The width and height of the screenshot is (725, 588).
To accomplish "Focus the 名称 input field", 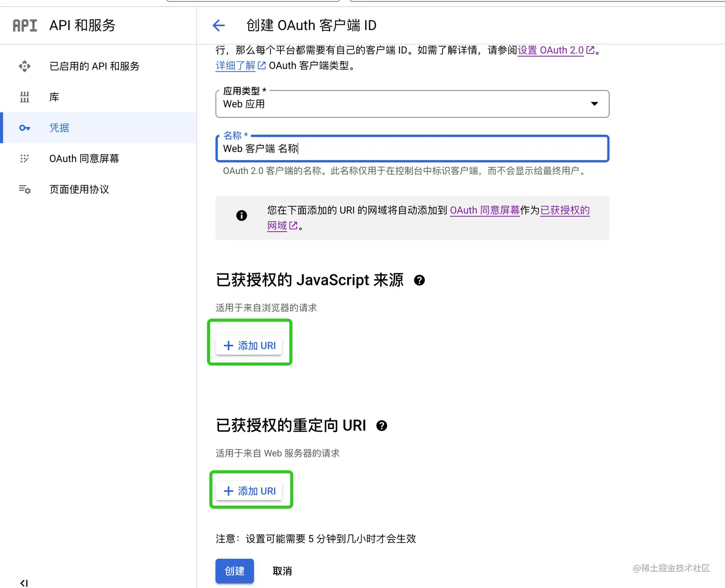I will [x=412, y=149].
